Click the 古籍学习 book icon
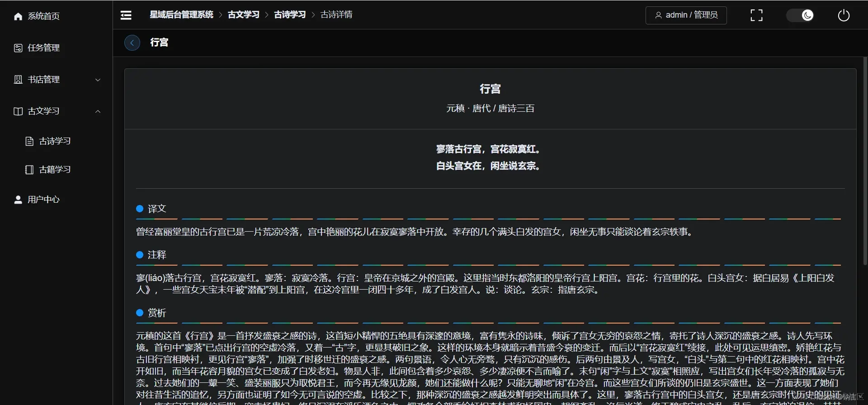 click(x=29, y=170)
